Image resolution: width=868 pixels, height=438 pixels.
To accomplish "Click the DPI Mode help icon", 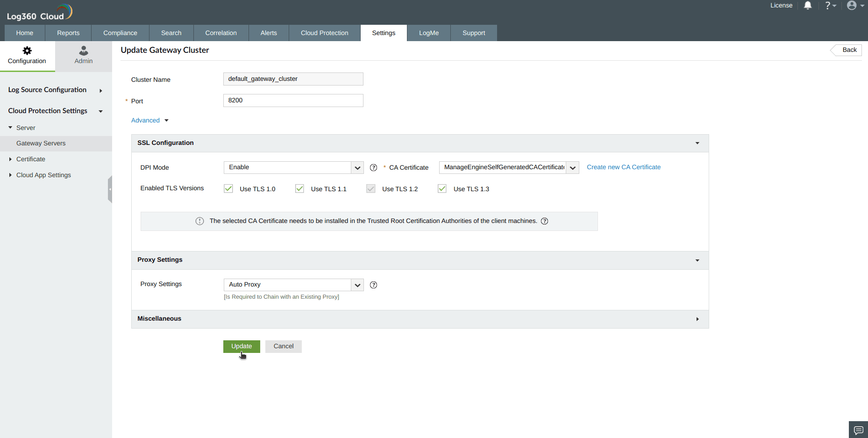I will click(373, 167).
